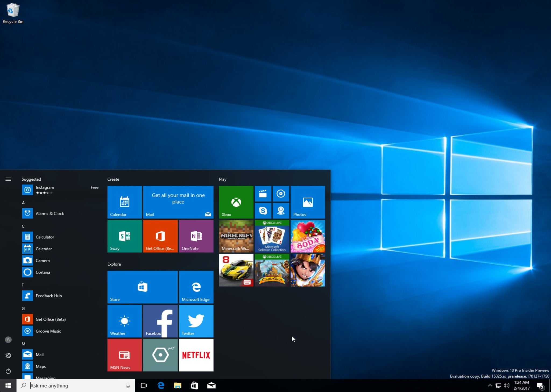
Task: Open the volume speaker tray icon
Action: [506, 386]
